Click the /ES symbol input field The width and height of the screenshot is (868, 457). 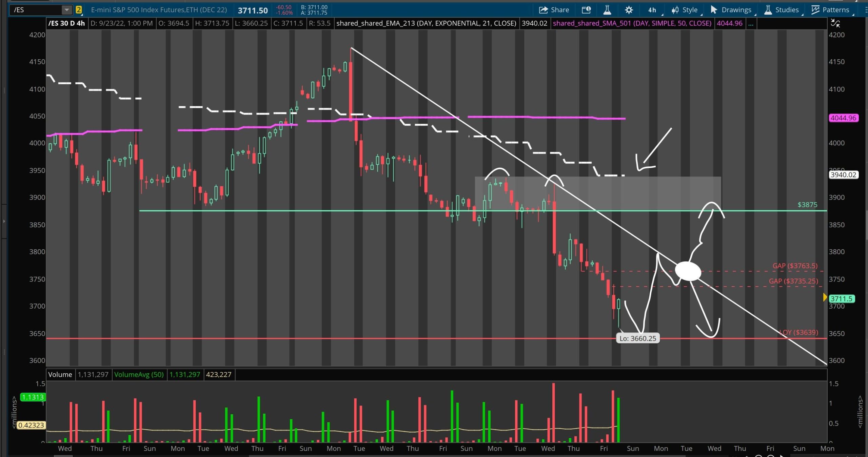pyautogui.click(x=37, y=9)
